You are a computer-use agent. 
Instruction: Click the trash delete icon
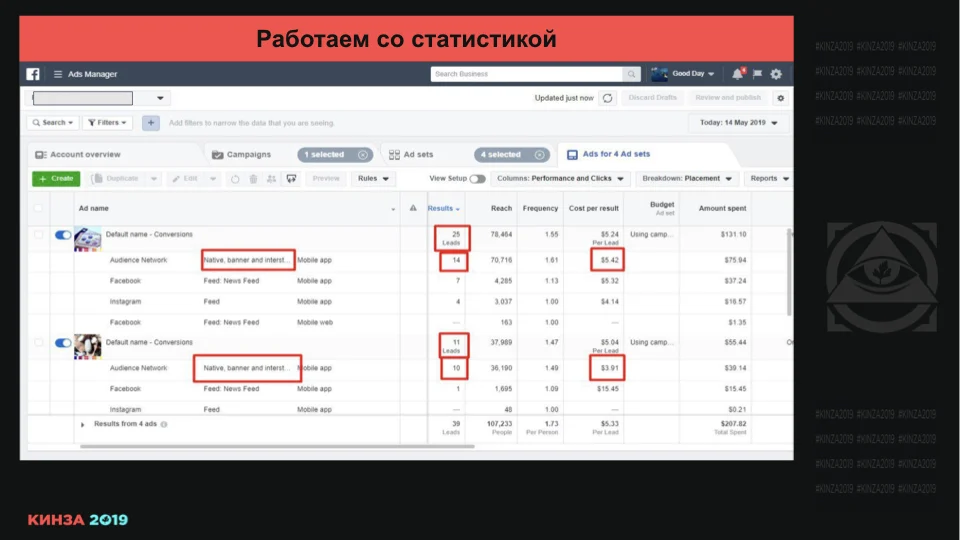pos(253,179)
